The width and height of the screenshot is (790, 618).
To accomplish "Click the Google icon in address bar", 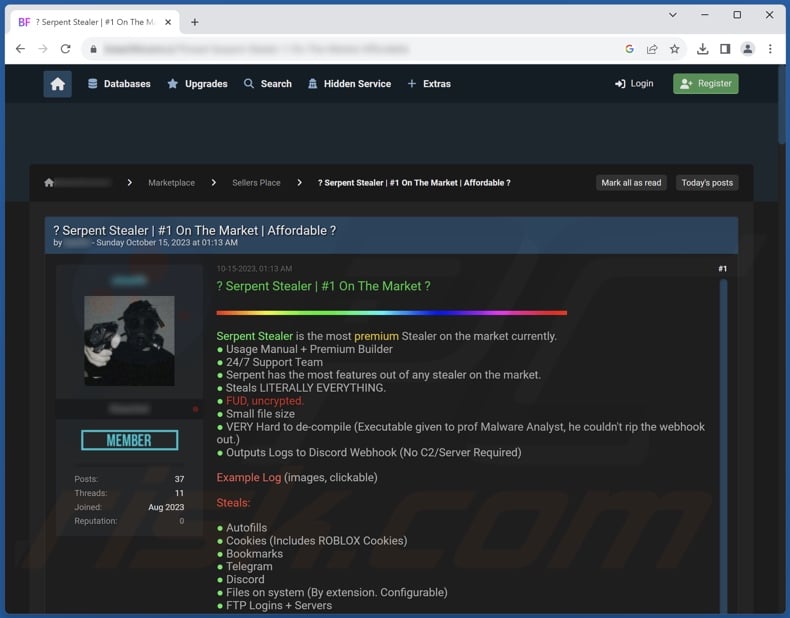I will point(629,49).
